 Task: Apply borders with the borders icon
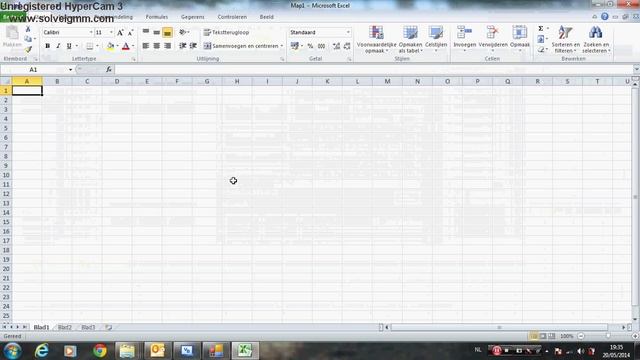(89, 46)
